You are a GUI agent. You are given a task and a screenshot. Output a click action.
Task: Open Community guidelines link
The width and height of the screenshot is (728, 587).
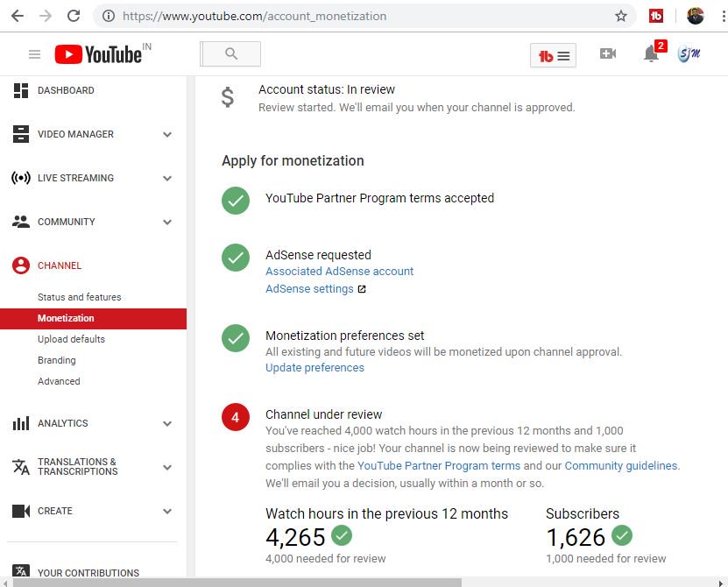621,466
